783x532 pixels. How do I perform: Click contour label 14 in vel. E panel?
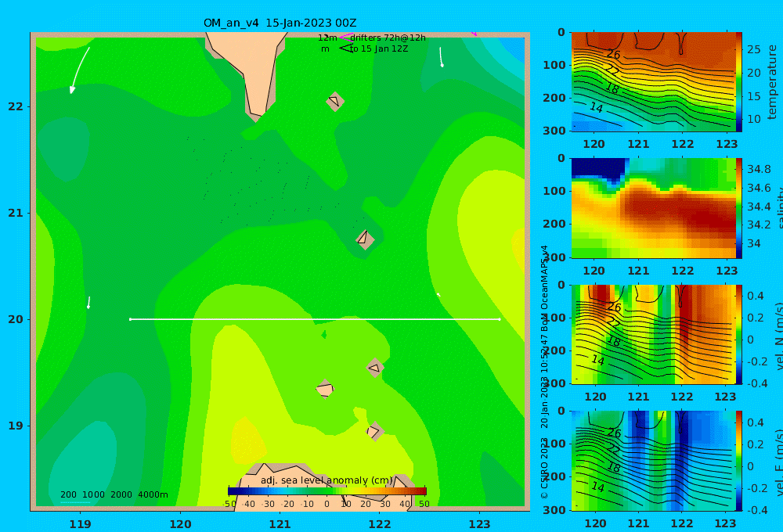[x=597, y=486]
